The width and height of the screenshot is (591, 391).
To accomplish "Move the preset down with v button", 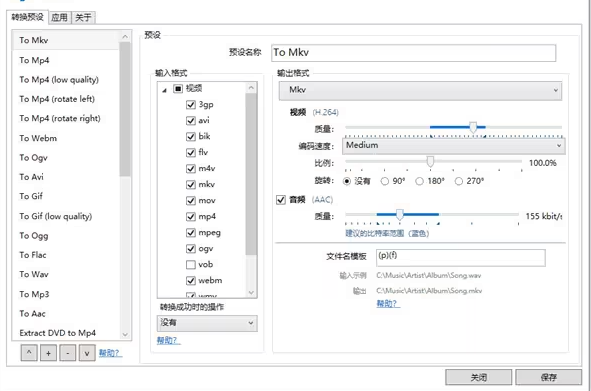I will pyautogui.click(x=87, y=353).
